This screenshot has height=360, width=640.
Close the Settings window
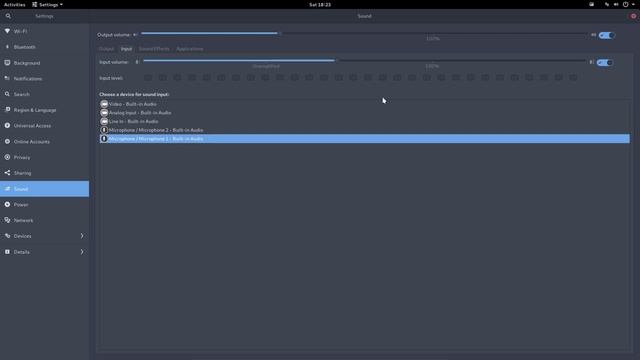[x=633, y=16]
